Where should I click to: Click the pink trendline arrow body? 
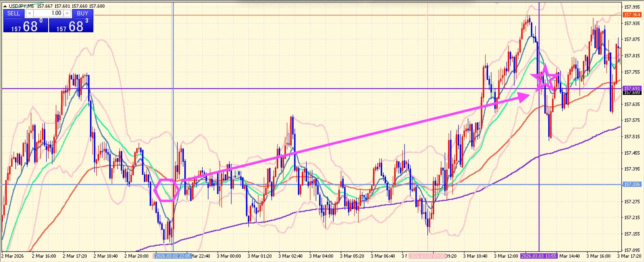pos(350,139)
